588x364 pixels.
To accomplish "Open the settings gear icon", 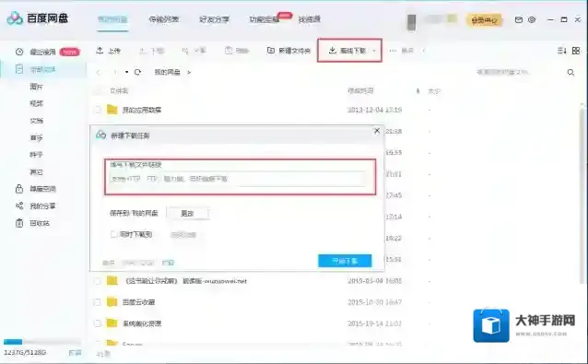I will point(532,19).
